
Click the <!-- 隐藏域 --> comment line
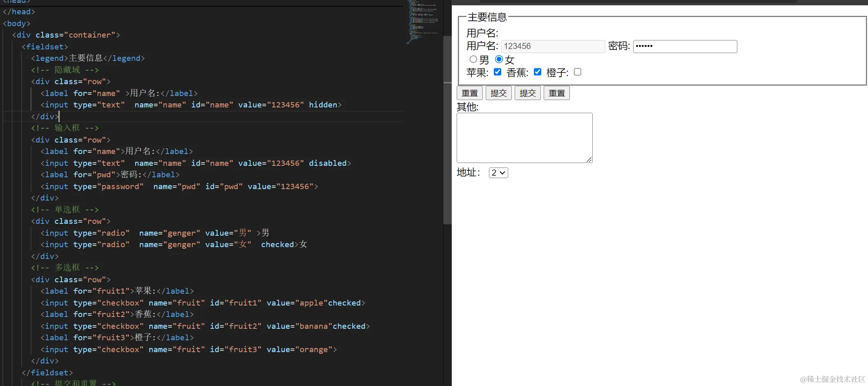pyautogui.click(x=65, y=70)
